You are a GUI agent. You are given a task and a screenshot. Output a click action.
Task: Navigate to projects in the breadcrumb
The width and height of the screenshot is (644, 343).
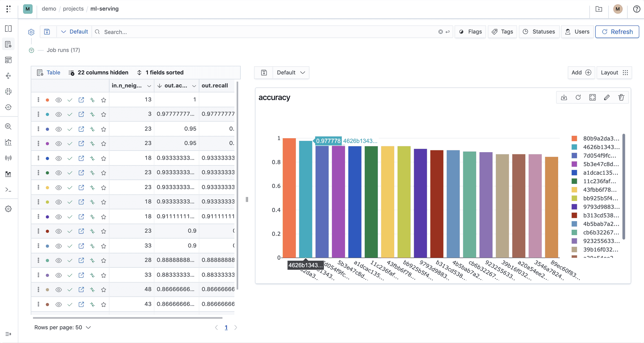point(73,9)
